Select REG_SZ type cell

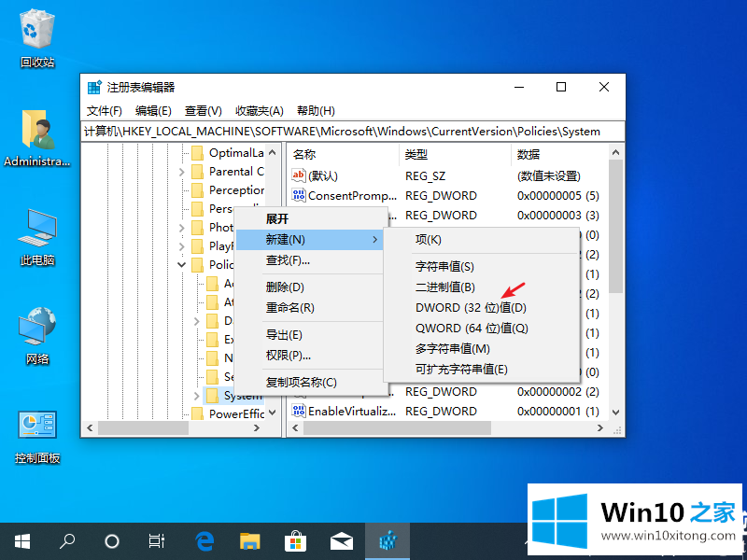coord(425,175)
